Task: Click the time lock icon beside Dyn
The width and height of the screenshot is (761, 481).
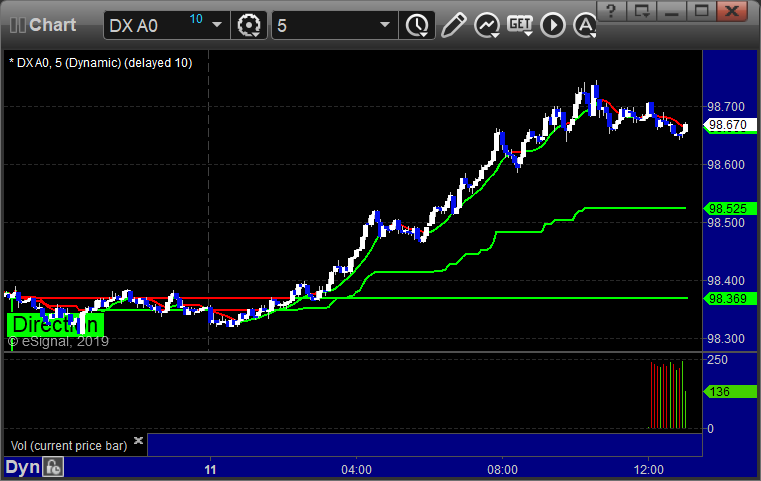Action: pos(54,467)
